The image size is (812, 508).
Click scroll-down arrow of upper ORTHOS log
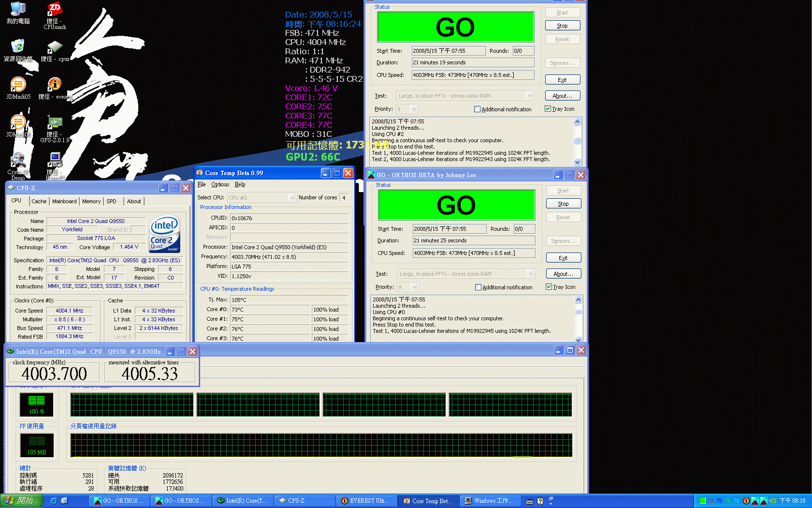[x=577, y=163]
